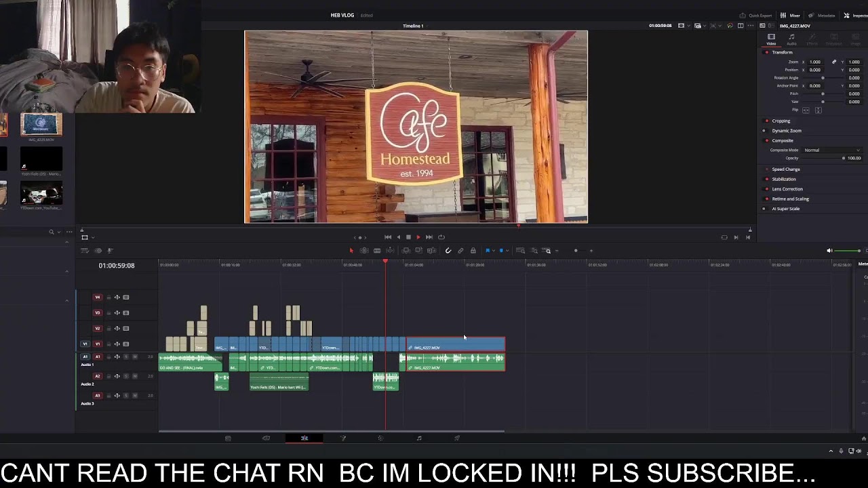Viewport: 868px width, 488px height.
Task: Add a blue flag to clip
Action: click(488, 251)
